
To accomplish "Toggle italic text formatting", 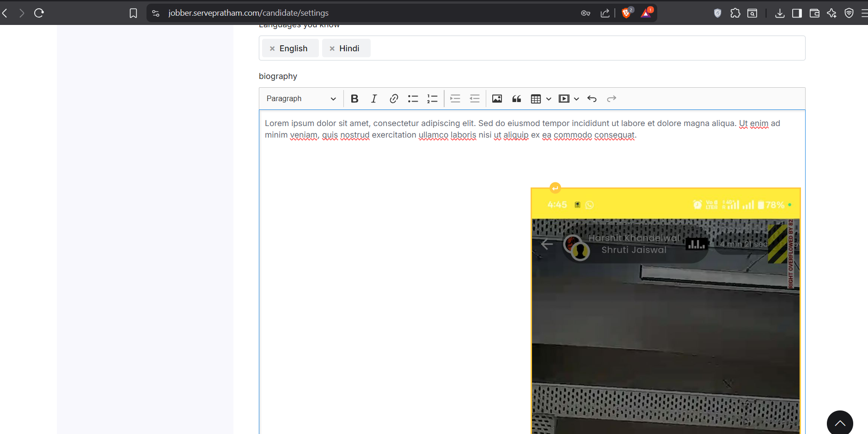I will (374, 99).
